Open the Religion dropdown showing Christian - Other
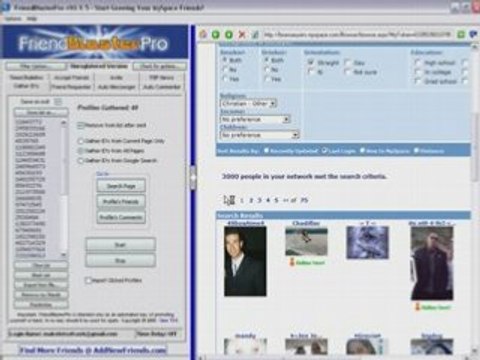Viewport: 480px width, 360px height. (248, 103)
